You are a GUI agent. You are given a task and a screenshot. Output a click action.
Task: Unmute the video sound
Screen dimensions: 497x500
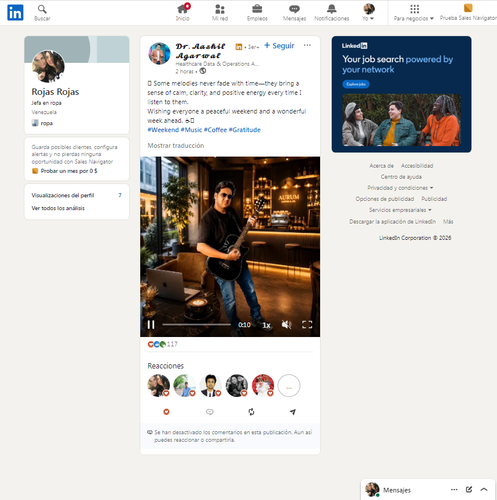[x=286, y=325]
